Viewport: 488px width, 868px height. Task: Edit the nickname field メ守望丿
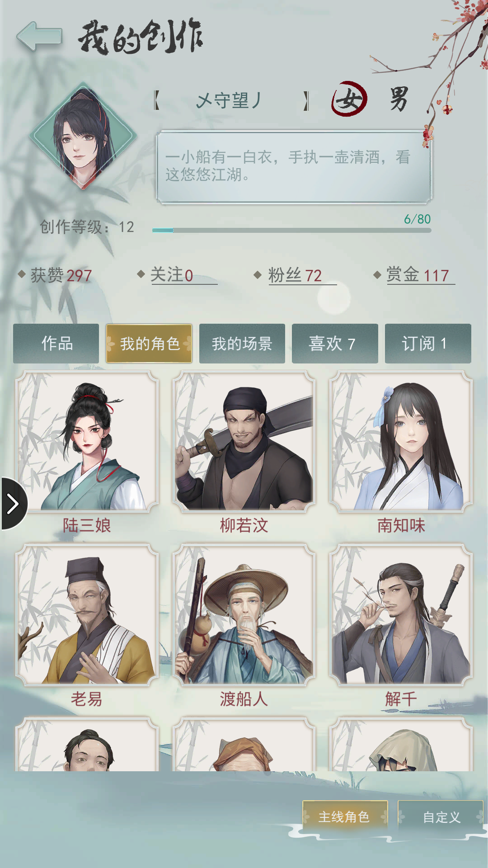pyautogui.click(x=230, y=100)
